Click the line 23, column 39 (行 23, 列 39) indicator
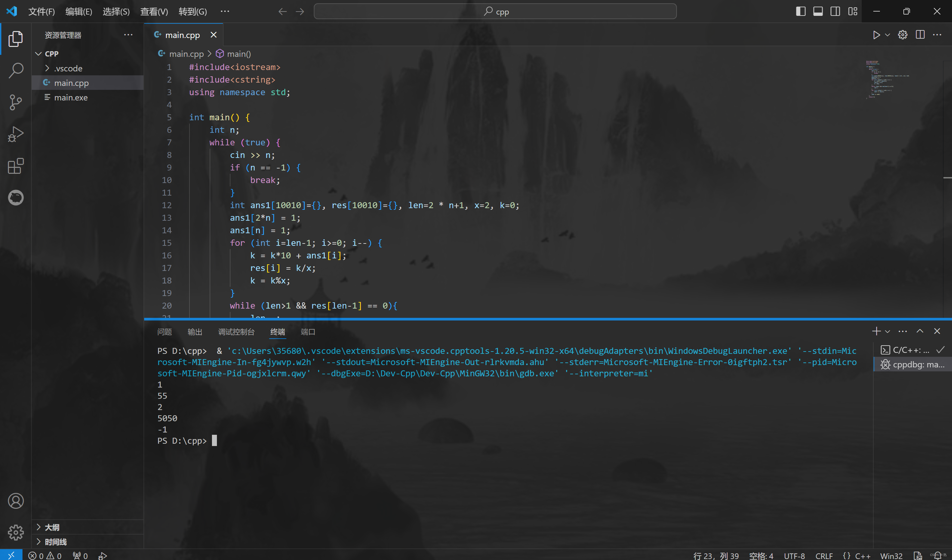The image size is (952, 560). 716,555
